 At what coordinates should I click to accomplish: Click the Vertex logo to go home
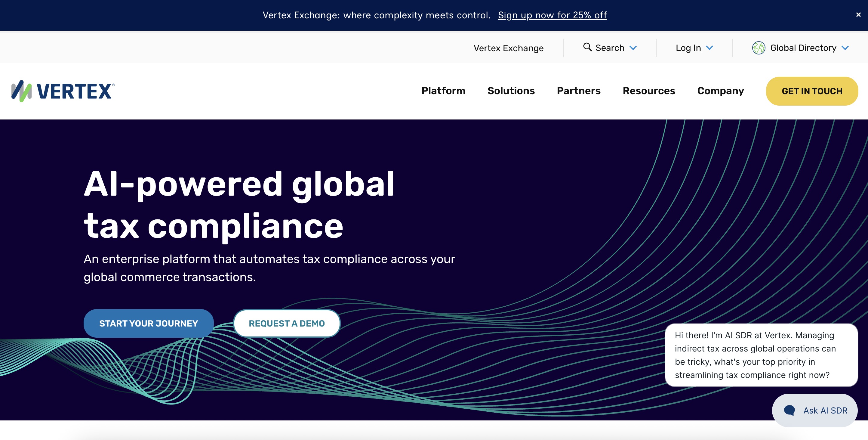(63, 91)
